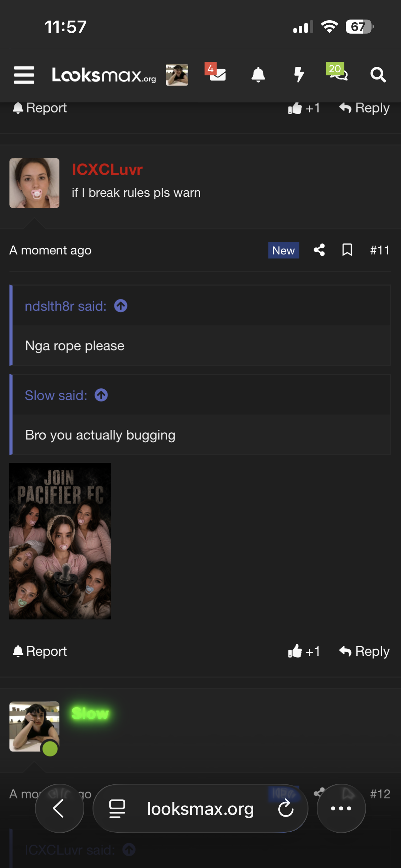Open the lightning bolt What's New icon
The height and width of the screenshot is (868, 401).
coord(299,74)
